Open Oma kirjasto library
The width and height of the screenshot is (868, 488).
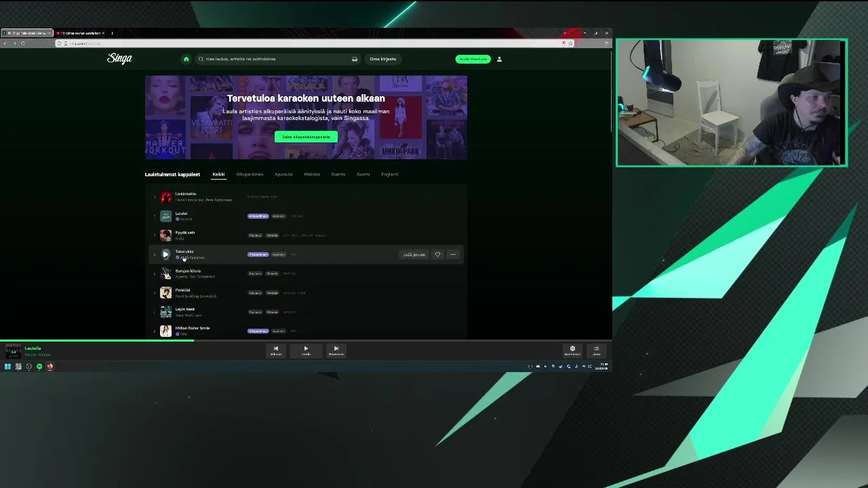[383, 59]
